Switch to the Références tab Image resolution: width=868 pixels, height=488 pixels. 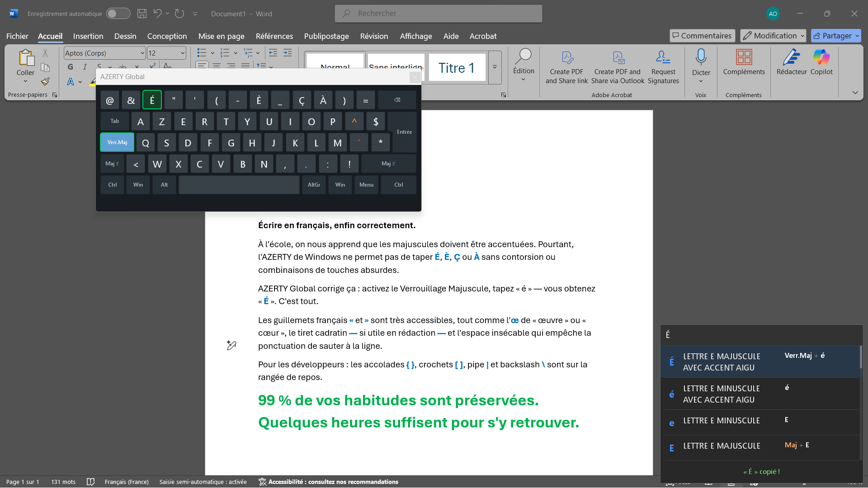click(274, 36)
